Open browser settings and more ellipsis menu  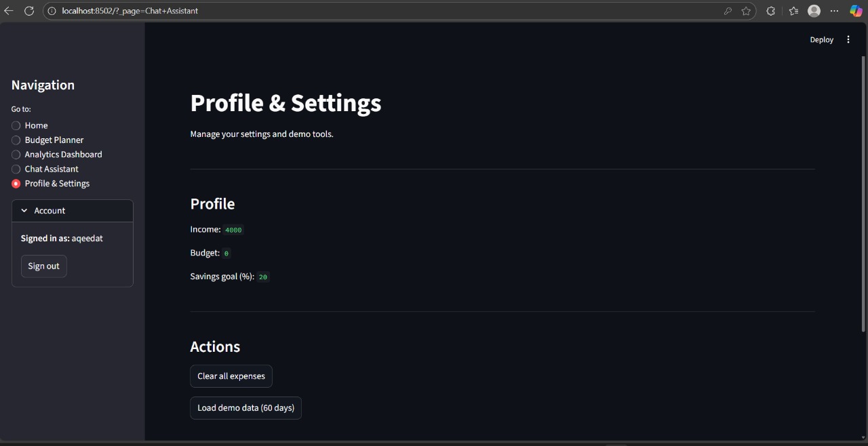[x=835, y=11]
